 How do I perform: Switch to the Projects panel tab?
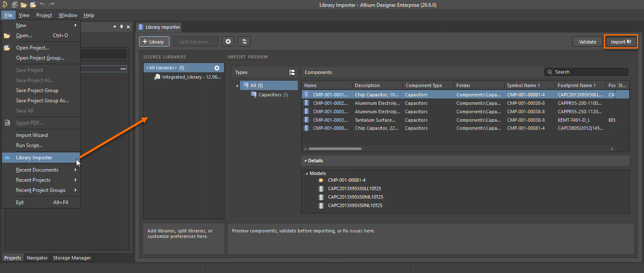click(x=13, y=258)
